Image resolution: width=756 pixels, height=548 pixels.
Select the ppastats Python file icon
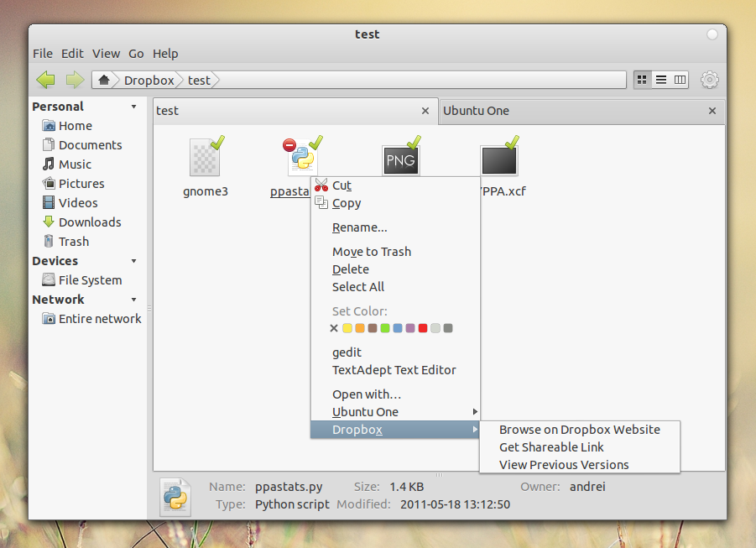[x=303, y=156]
